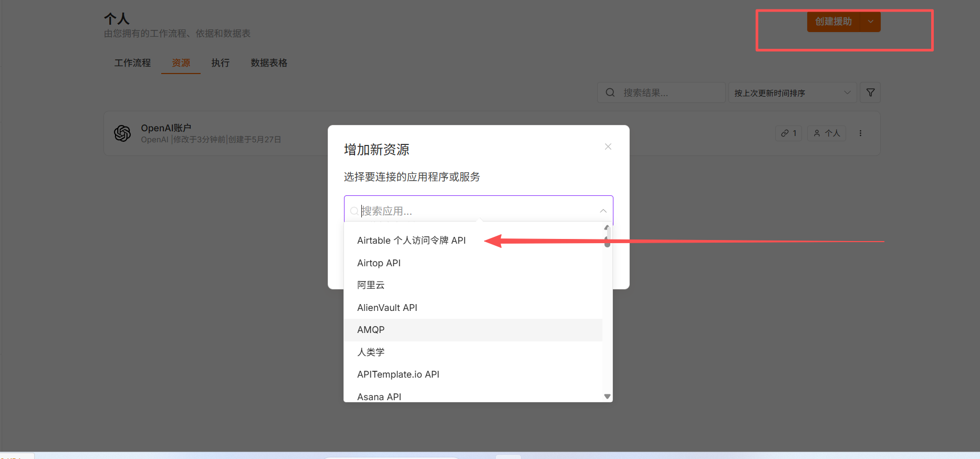Click the 搜索应用 search field
The image size is (980, 459).
[x=478, y=211]
